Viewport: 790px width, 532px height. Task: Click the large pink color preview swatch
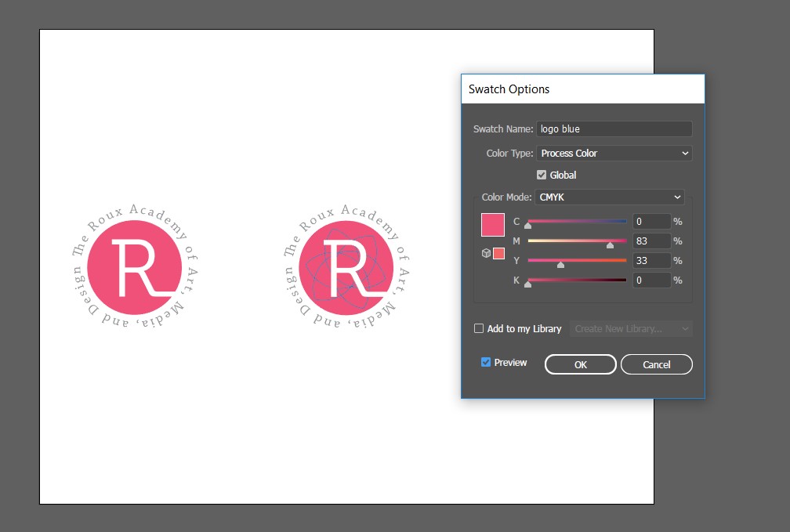pos(493,225)
